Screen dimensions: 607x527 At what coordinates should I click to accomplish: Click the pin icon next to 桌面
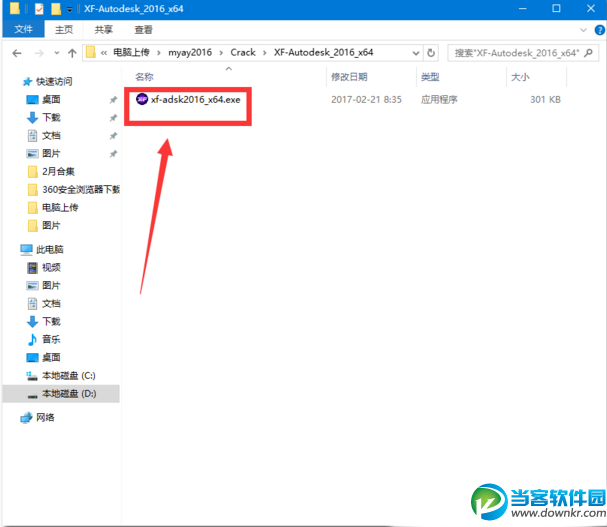tap(113, 100)
